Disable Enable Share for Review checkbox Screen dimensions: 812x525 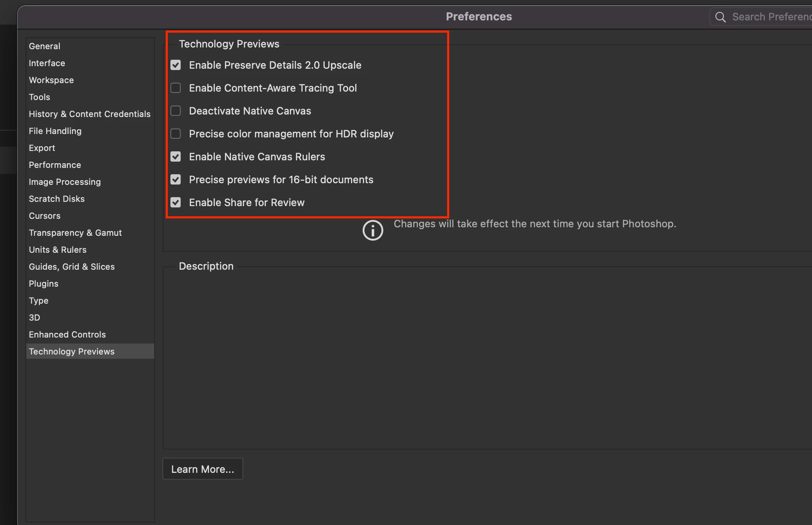click(175, 202)
